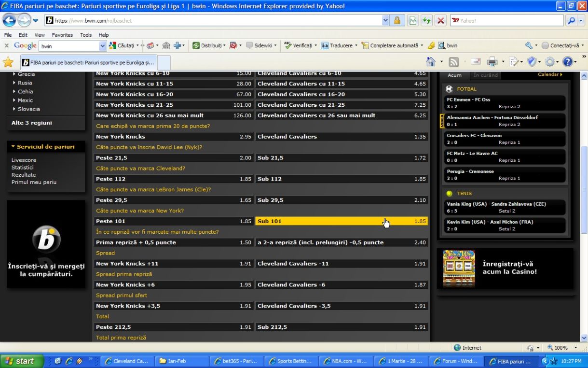Open the Help menu
Screen dimensions: 588x368
[x=104, y=35]
